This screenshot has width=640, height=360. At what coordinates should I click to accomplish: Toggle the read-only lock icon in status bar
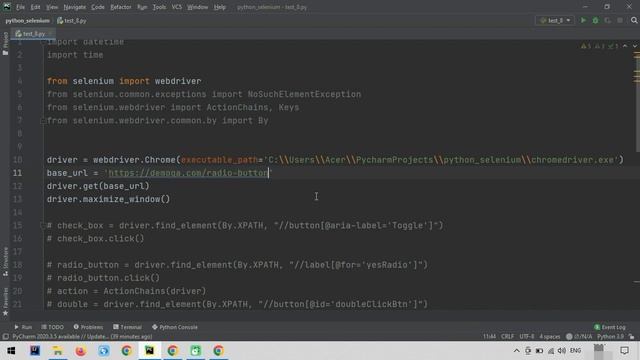click(x=631, y=337)
